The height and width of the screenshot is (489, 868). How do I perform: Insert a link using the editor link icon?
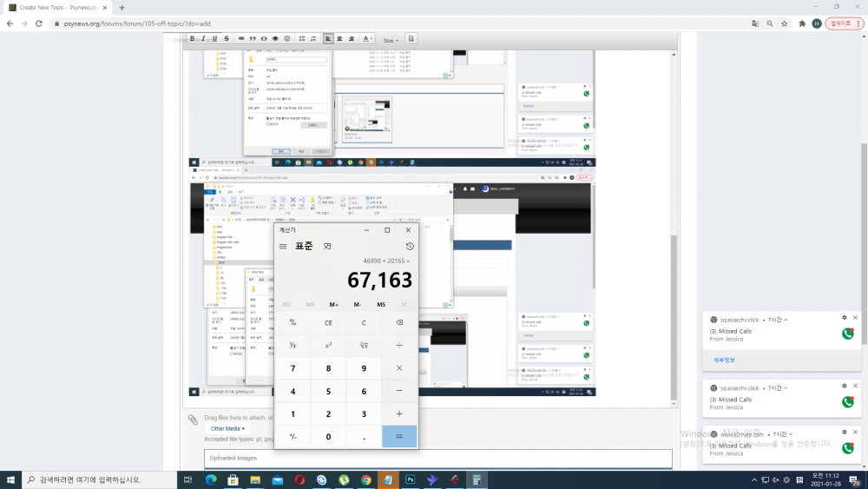click(x=240, y=39)
